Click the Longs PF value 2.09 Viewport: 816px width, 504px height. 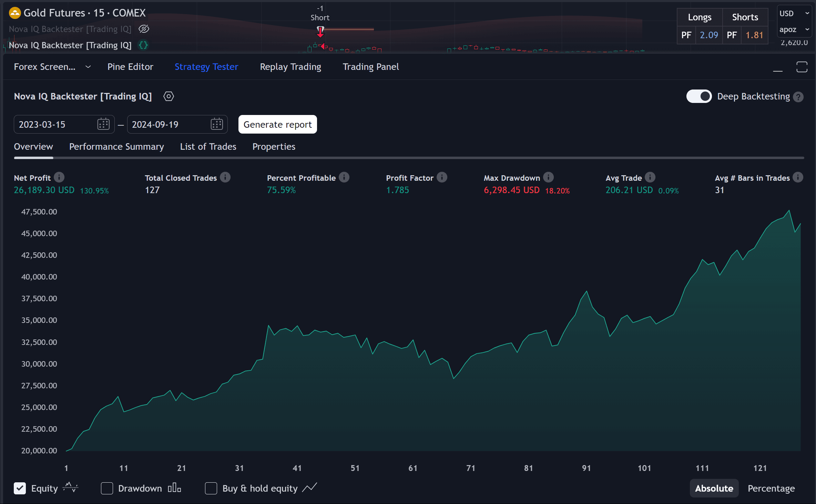[x=709, y=35]
